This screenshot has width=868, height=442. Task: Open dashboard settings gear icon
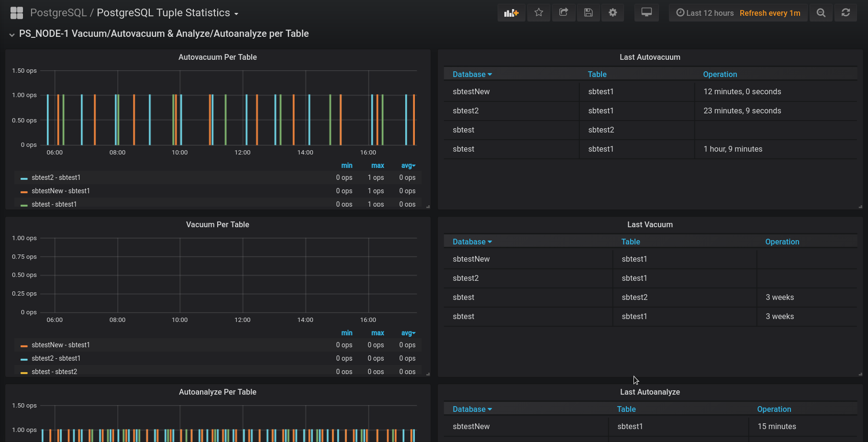pyautogui.click(x=613, y=13)
